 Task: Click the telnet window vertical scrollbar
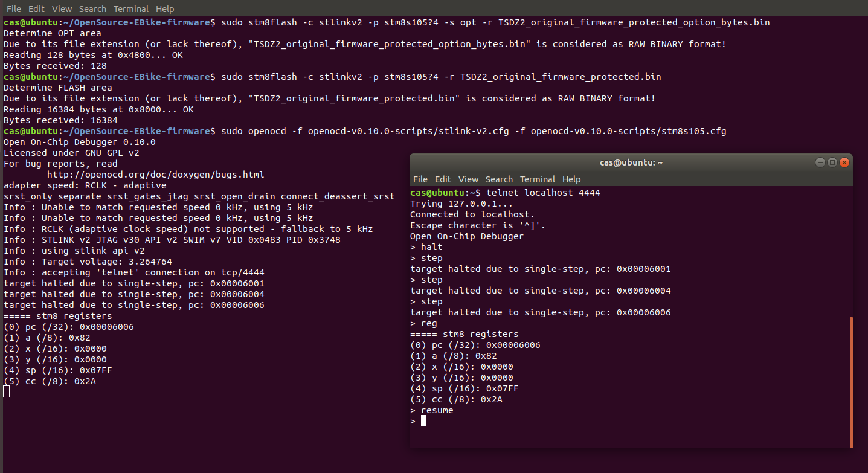pyautogui.click(x=850, y=382)
